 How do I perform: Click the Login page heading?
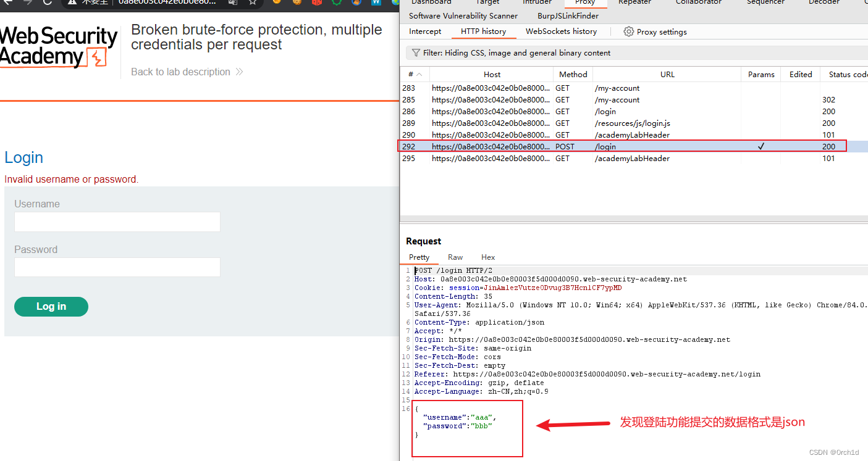click(x=23, y=157)
